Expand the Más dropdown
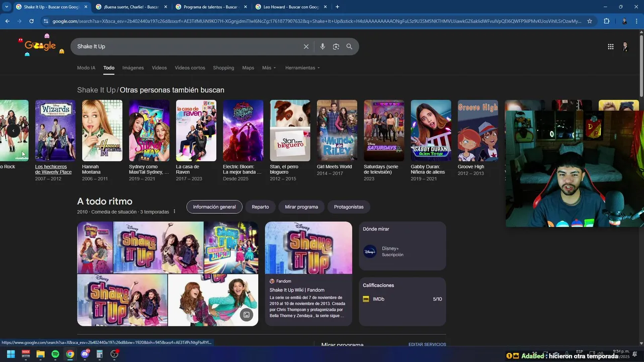644x362 pixels. (x=269, y=68)
